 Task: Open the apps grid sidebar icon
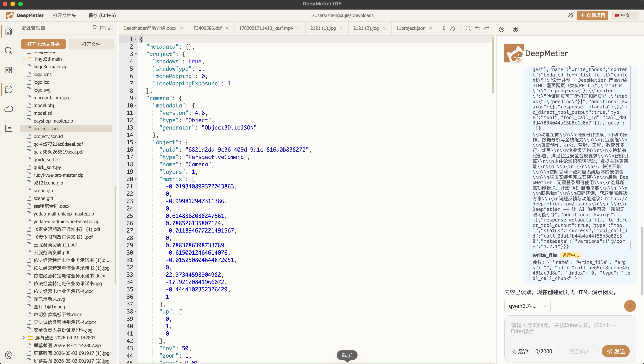(x=9, y=70)
